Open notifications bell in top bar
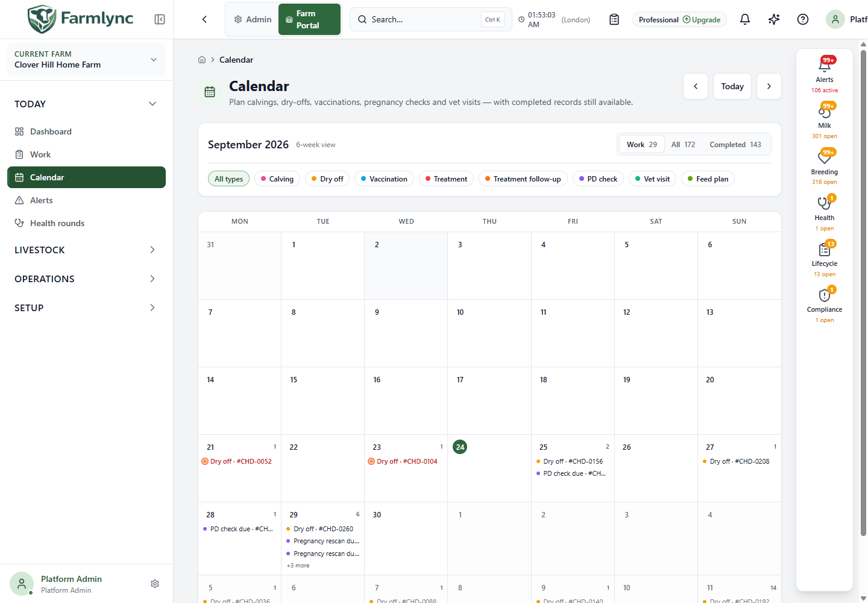 [x=745, y=19]
